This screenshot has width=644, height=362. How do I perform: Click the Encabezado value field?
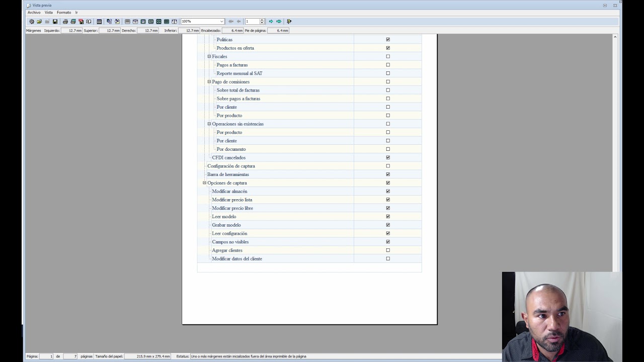click(232, 31)
